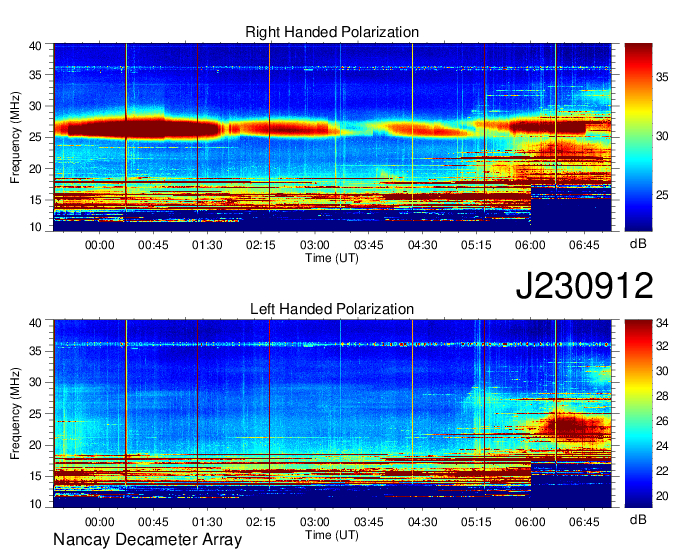This screenshot has width=680, height=552.
Task: Click the dB unit label below Left Handed colorbar
Action: (x=638, y=519)
